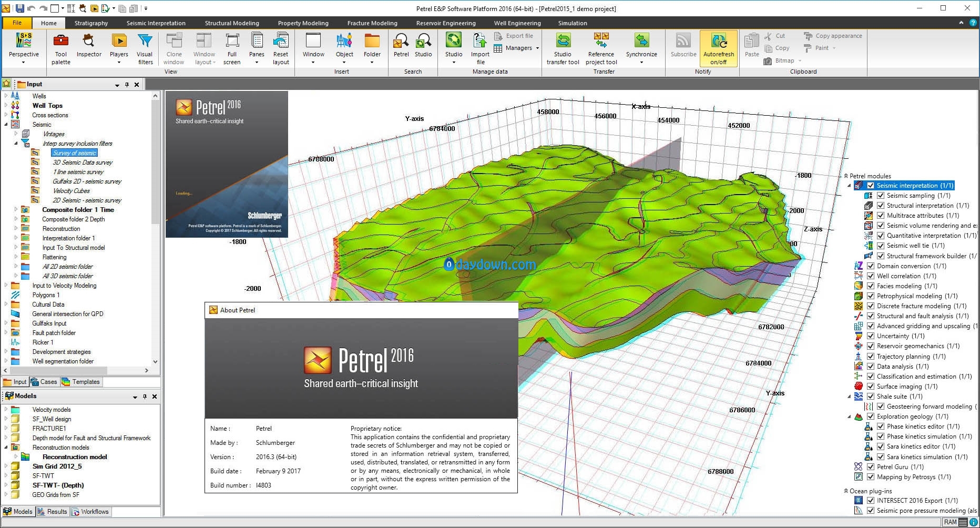The image size is (980, 528).
Task: Click Export file button
Action: [x=514, y=36]
